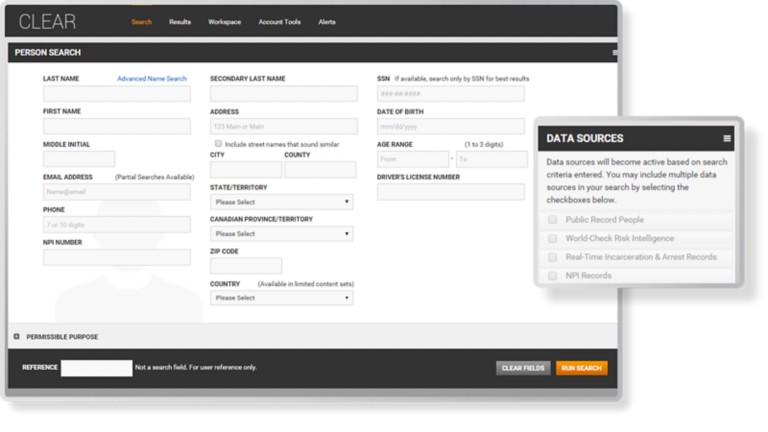Check the NPI Records box
768x432 pixels.
[552, 275]
